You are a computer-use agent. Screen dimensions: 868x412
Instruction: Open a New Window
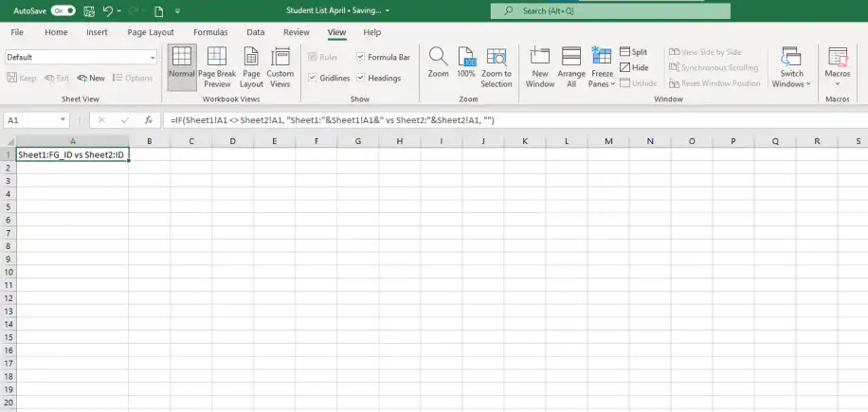point(540,67)
